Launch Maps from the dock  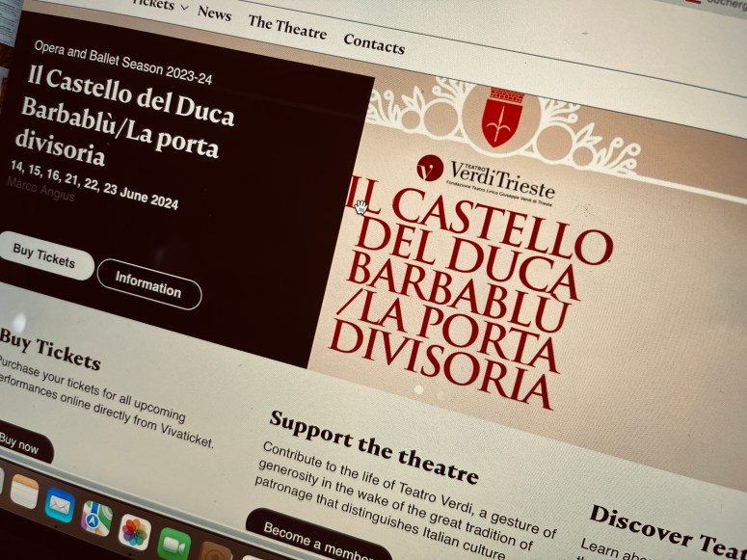[96, 519]
